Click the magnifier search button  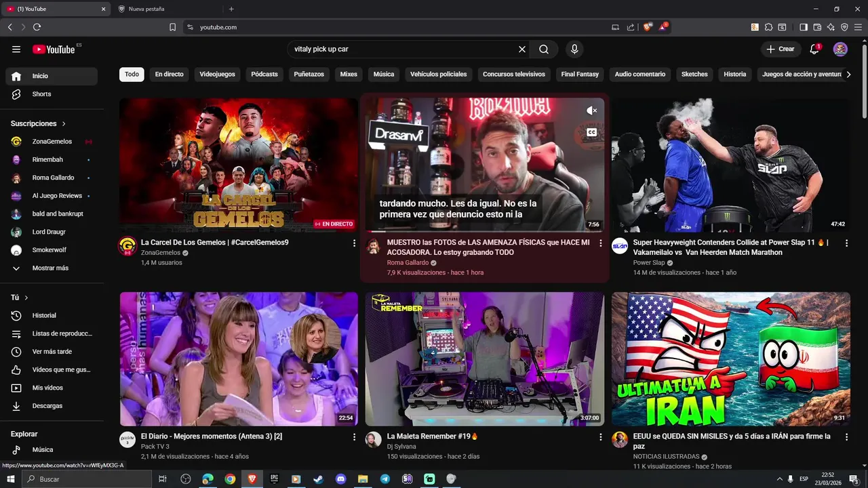[x=544, y=49]
